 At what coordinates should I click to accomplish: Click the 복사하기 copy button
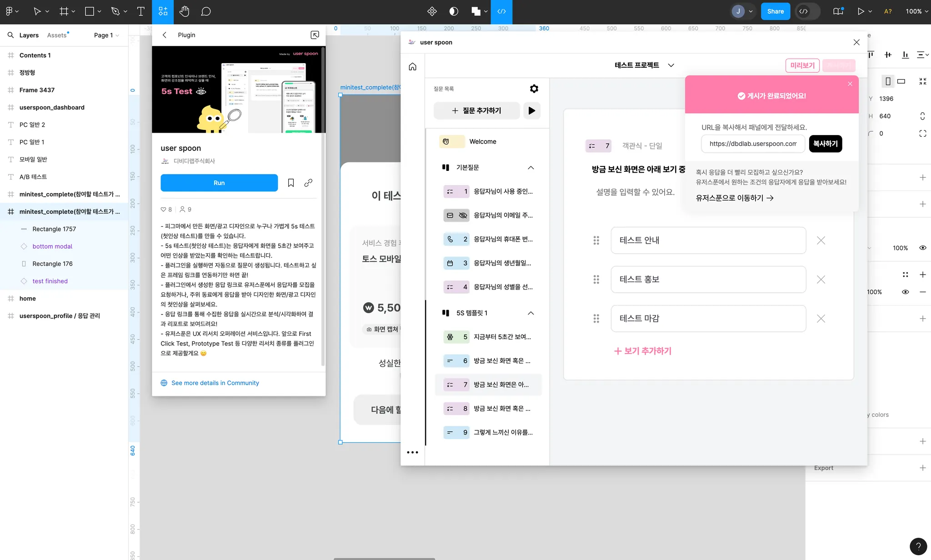(x=825, y=144)
